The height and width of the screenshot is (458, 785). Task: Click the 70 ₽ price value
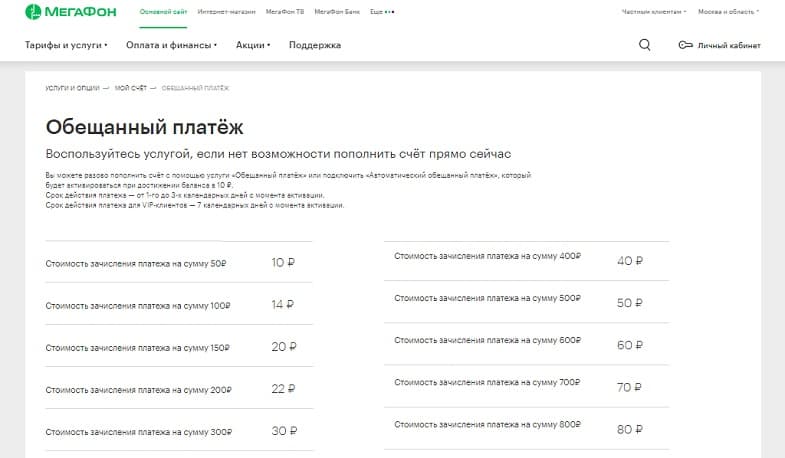click(629, 387)
